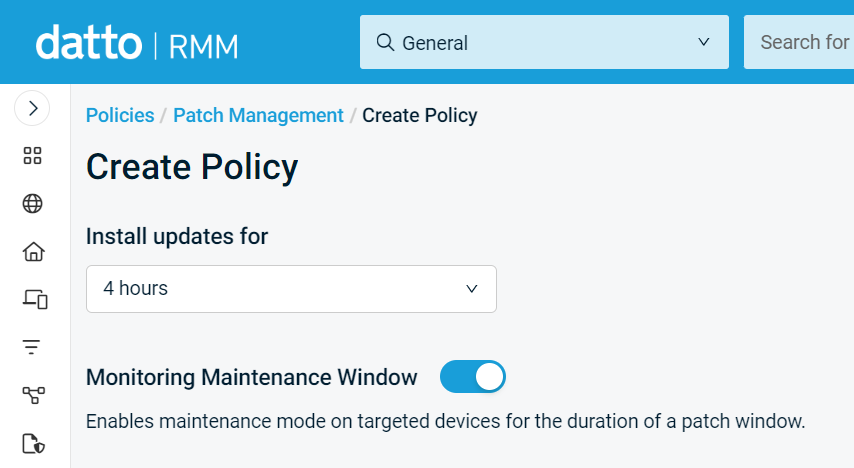
Task: Open the dashboard grid icon in sidebar
Action: [x=33, y=155]
